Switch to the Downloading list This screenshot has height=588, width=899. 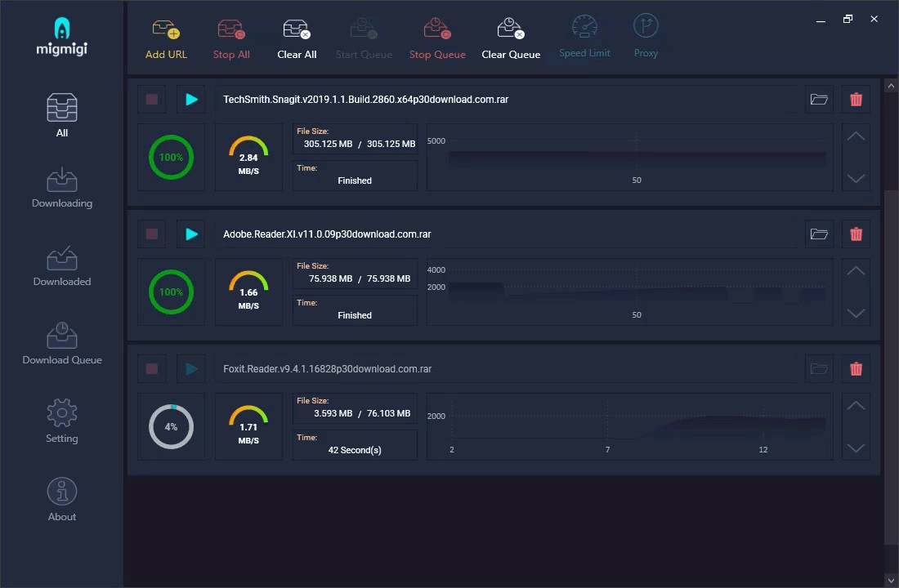point(62,188)
